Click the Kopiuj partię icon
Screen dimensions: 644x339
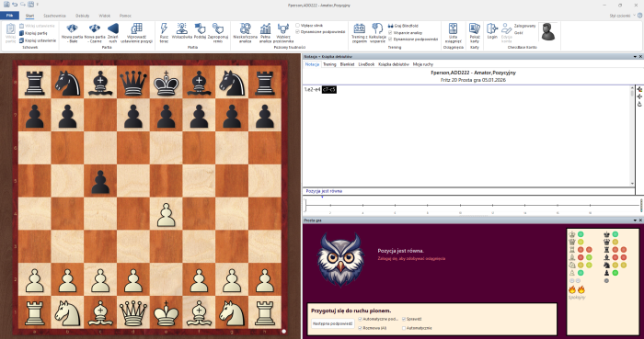tap(22, 33)
